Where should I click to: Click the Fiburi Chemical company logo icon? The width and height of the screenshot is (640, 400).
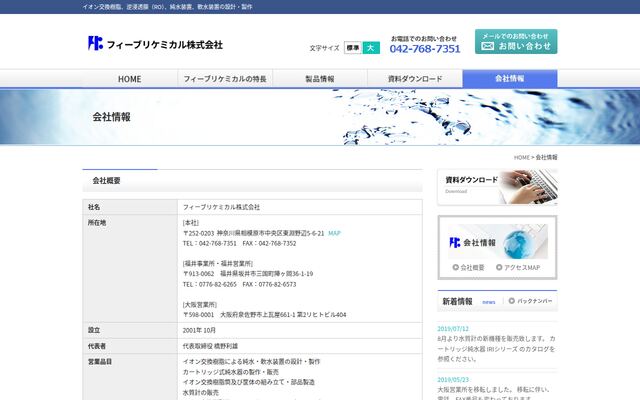[x=96, y=43]
